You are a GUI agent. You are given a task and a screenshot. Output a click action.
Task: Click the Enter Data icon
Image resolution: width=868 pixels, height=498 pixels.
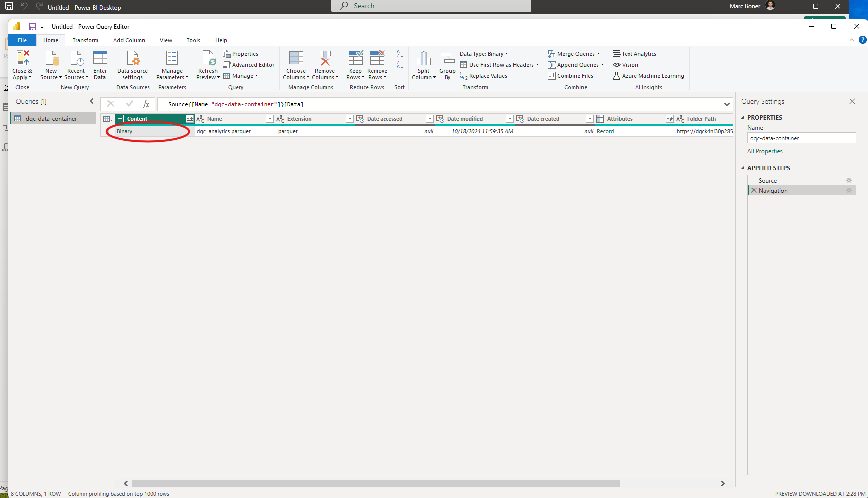coord(100,58)
